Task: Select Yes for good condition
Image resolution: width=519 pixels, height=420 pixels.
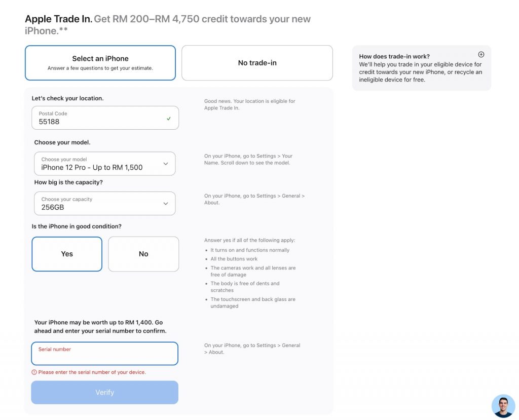Action: click(67, 254)
